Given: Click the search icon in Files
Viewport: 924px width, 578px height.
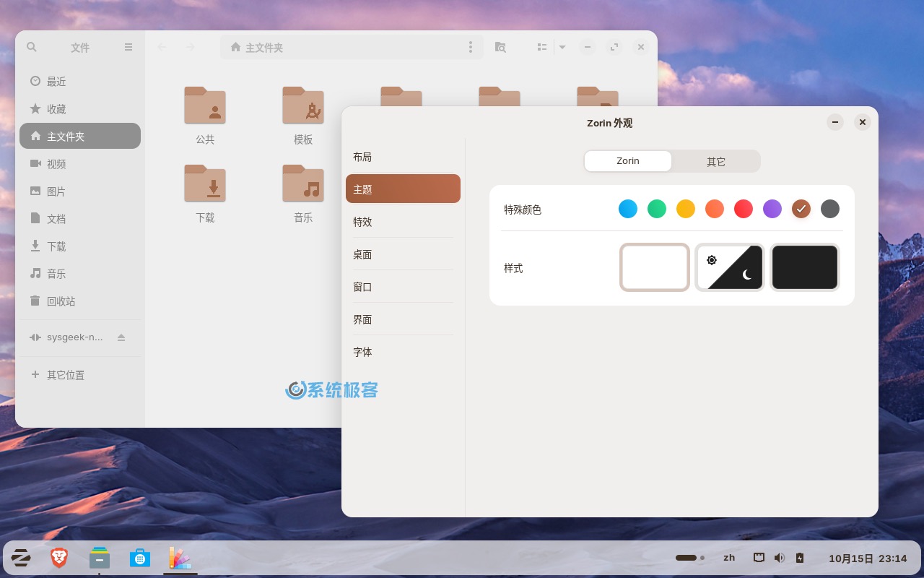Looking at the screenshot, I should tap(32, 47).
